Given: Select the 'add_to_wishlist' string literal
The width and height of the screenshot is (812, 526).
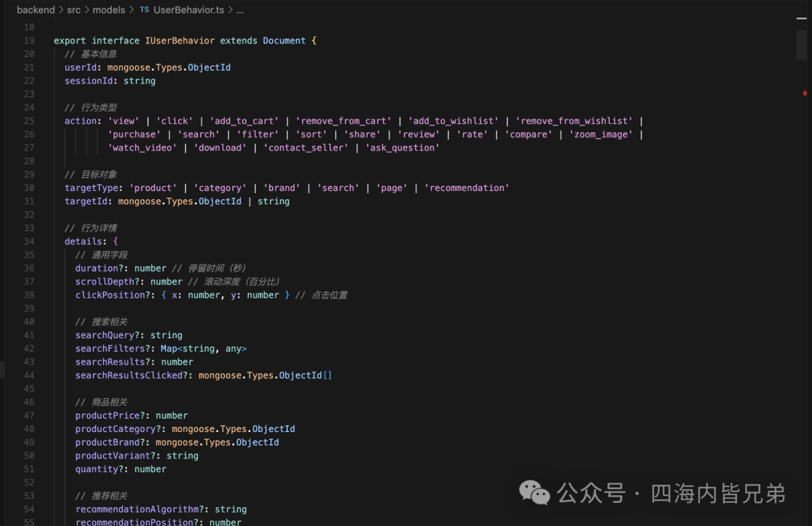Looking at the screenshot, I should click(x=453, y=121).
